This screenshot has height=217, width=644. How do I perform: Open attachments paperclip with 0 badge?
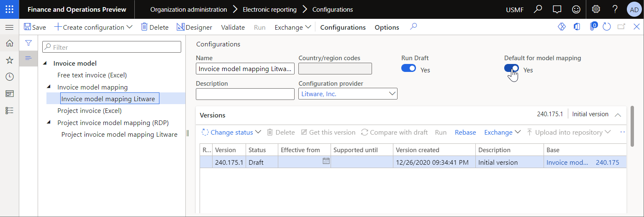coord(593,27)
